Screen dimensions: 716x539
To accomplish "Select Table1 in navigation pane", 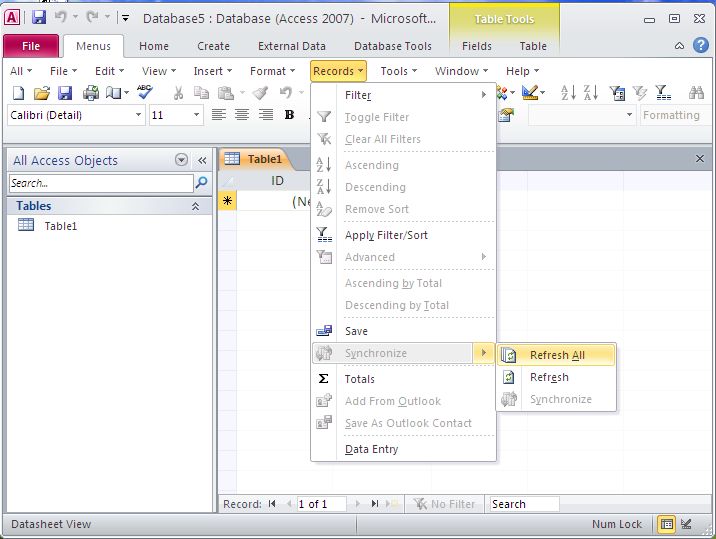I will pyautogui.click(x=60, y=226).
